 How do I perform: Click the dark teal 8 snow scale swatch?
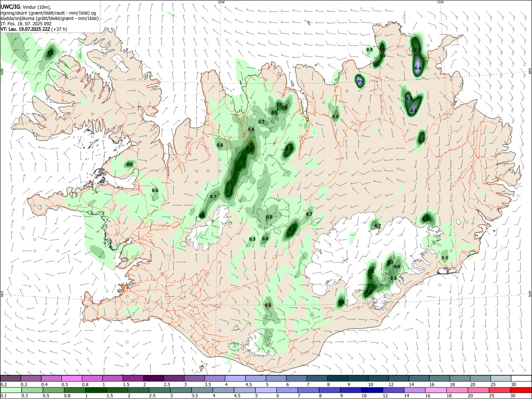tap(337, 378)
